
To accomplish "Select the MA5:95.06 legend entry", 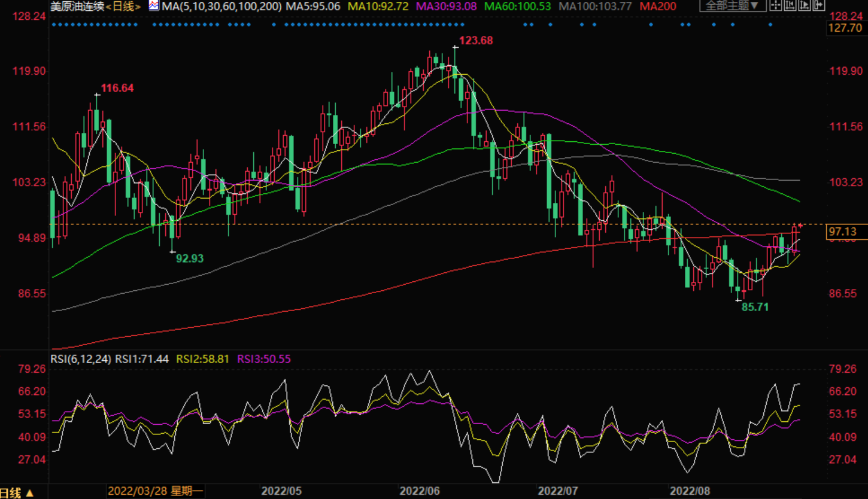I will click(x=313, y=7).
